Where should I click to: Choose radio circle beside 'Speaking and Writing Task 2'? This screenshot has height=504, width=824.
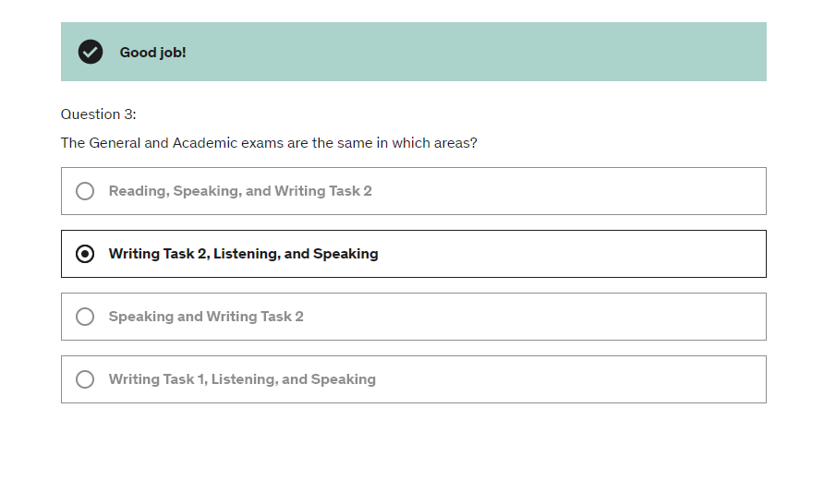[85, 317]
